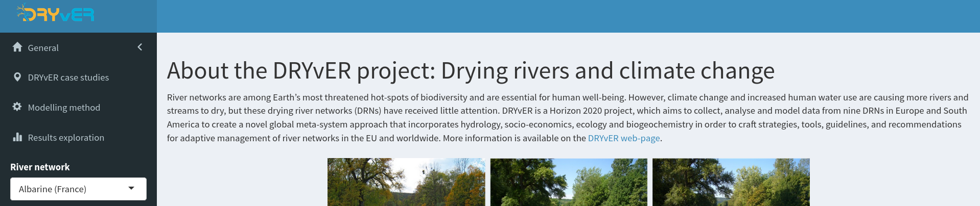Click the River network label in sidebar
This screenshot has height=206, width=980.
(x=40, y=167)
